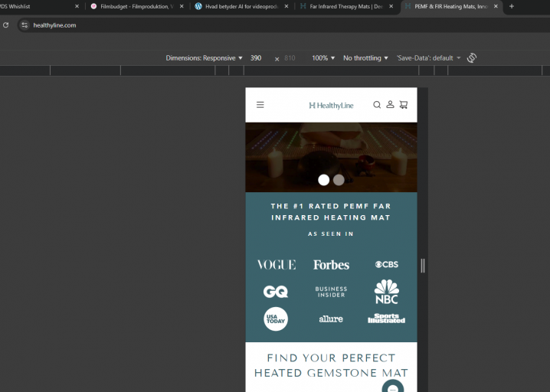Screen dimensions: 550x392
Task: Click the Allure logo
Action: 331,319
